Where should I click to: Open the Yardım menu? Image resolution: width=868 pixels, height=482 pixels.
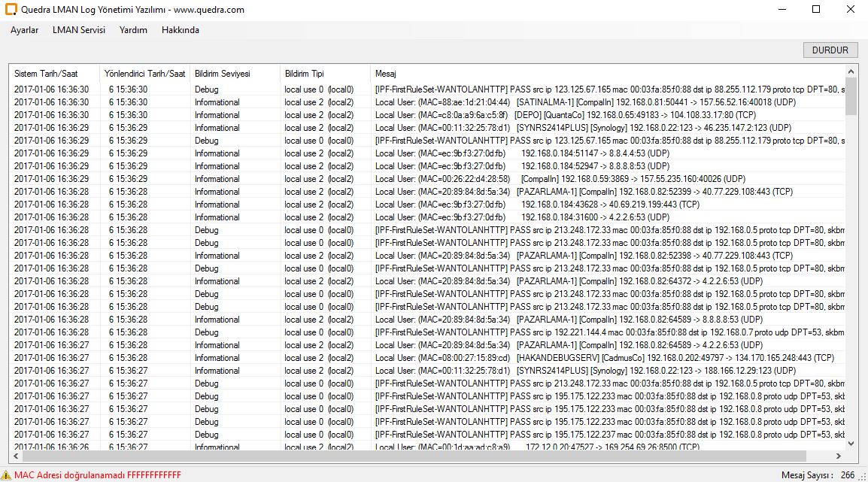[x=133, y=30]
